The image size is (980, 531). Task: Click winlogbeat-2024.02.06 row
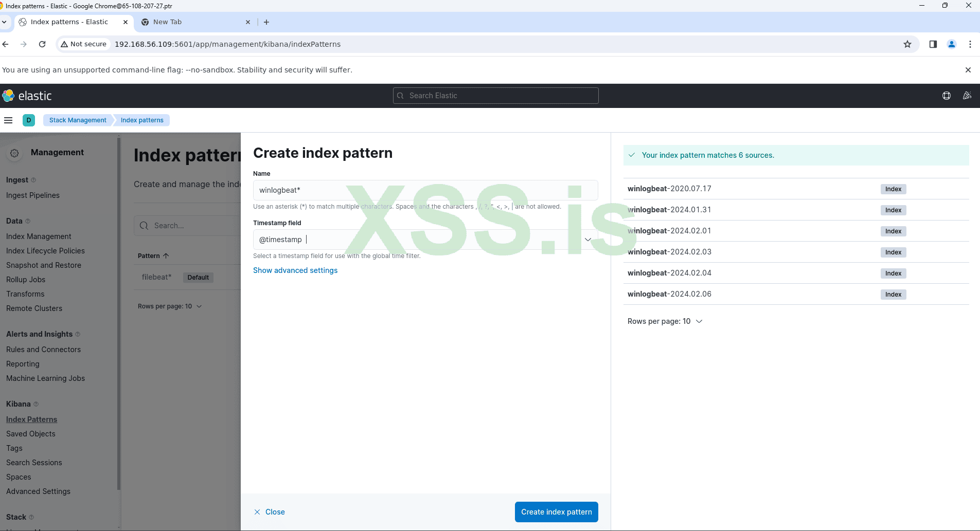[796, 294]
